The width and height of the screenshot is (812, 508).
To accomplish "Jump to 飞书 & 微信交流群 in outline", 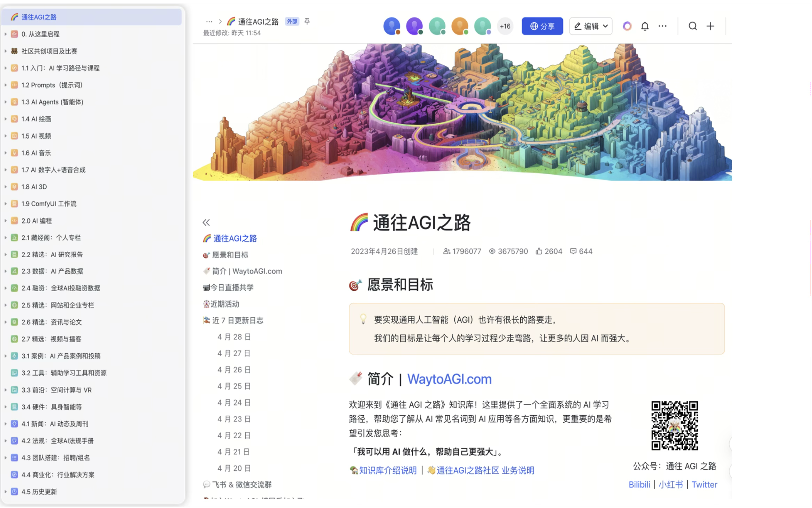I will click(x=237, y=485).
